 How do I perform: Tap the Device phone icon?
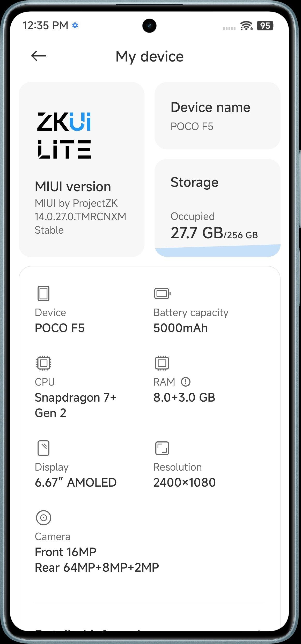[x=43, y=293]
